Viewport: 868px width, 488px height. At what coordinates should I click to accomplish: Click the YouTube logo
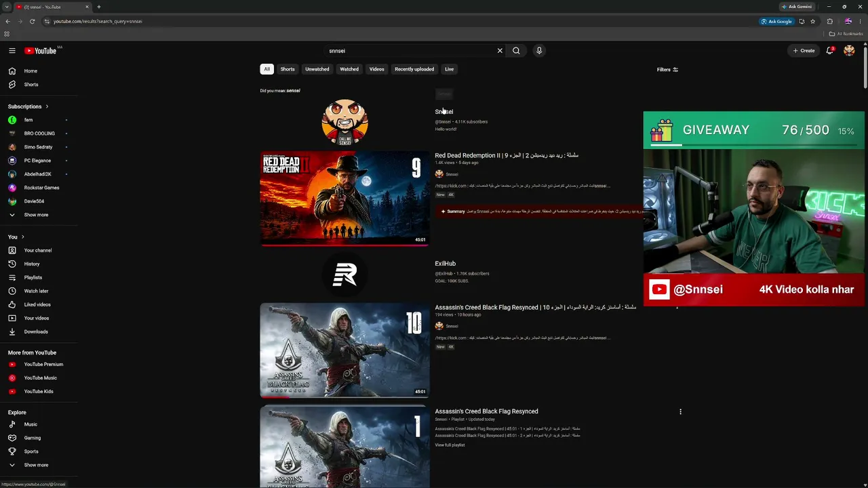point(41,51)
